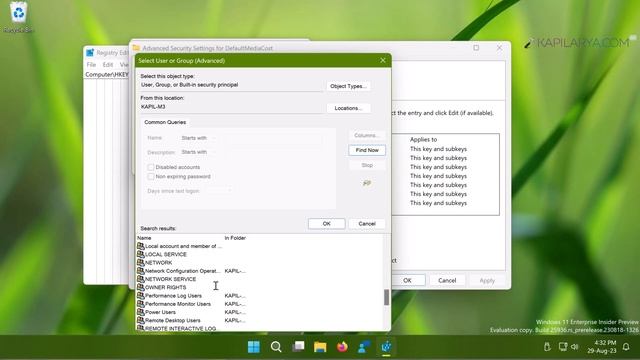The height and width of the screenshot is (360, 640).
Task: Click the Object Types button
Action: 348,86
